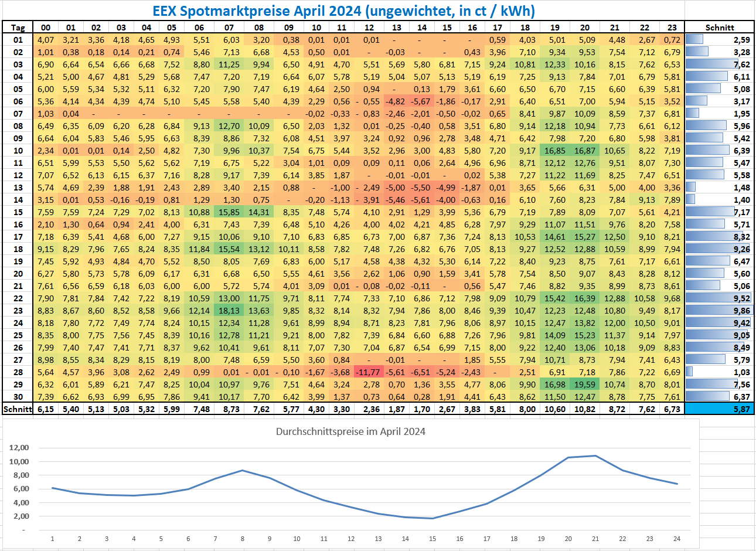
Task: Click the chart title 'Durchschnittspreise im April 2024'
Action: 350,431
